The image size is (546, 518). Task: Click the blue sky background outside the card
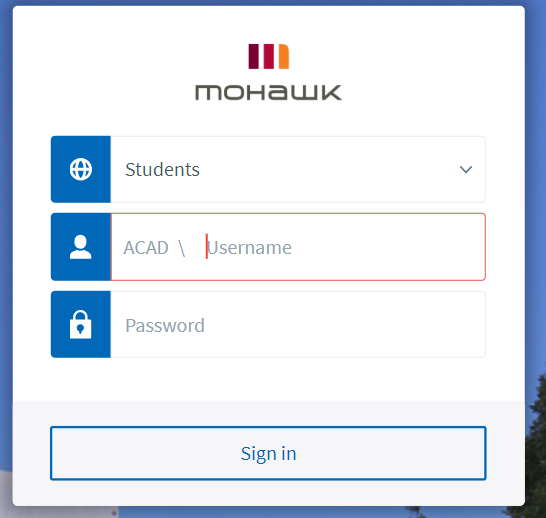[x=536, y=174]
